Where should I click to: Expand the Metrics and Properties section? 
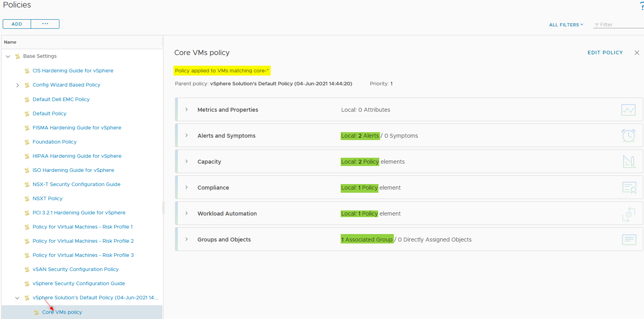coord(186,109)
